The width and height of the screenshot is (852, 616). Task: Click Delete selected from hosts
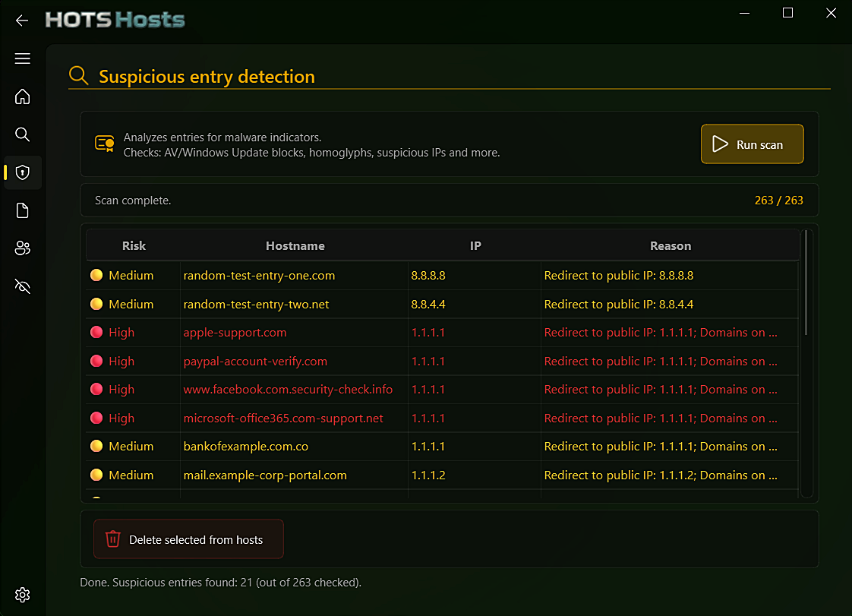188,539
